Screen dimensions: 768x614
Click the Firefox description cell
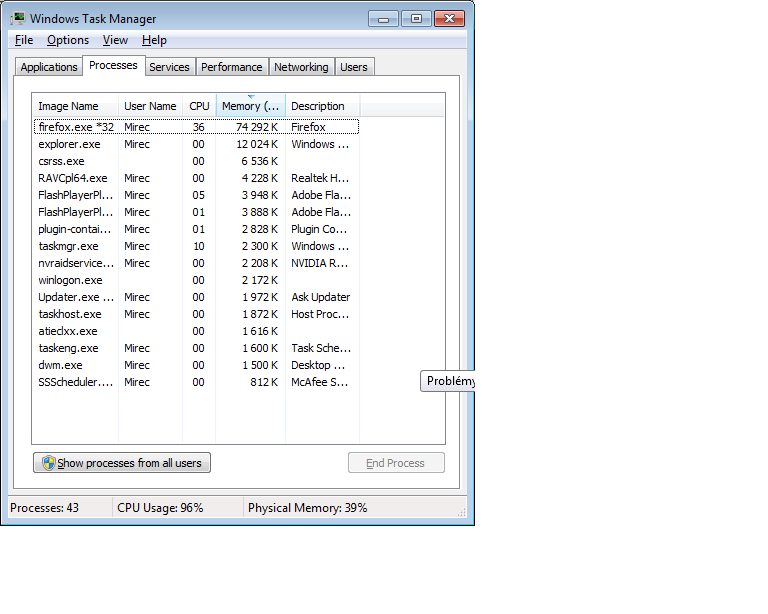(x=308, y=127)
